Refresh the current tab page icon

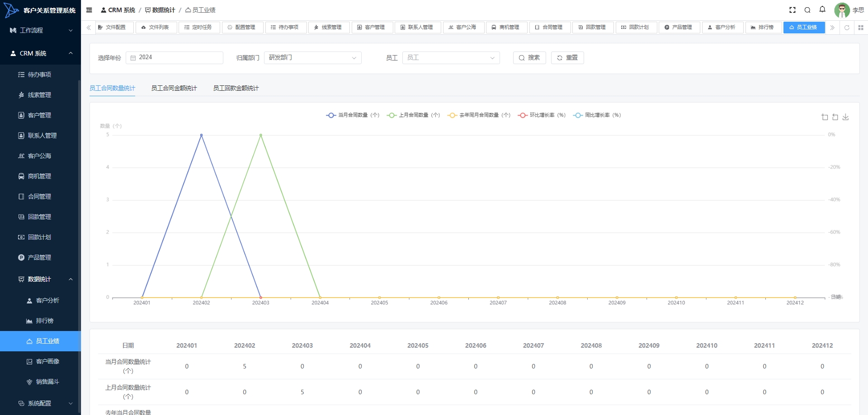pyautogui.click(x=847, y=28)
